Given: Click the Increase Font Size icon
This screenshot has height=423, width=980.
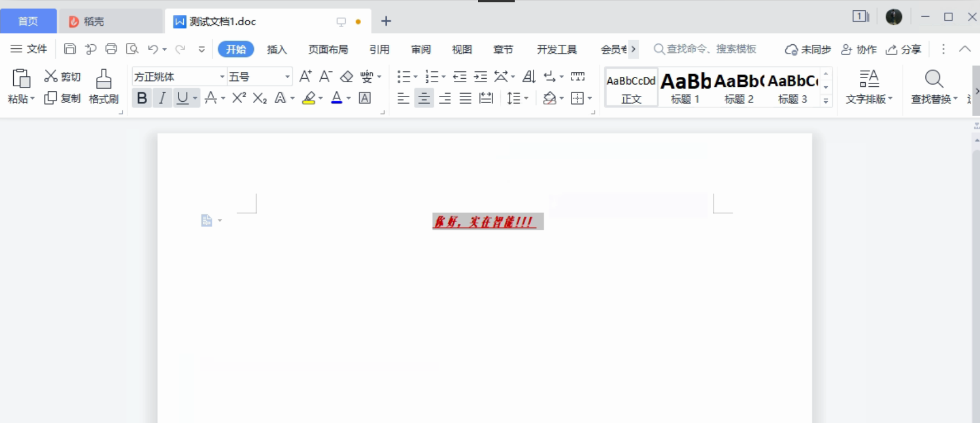Looking at the screenshot, I should [x=306, y=76].
